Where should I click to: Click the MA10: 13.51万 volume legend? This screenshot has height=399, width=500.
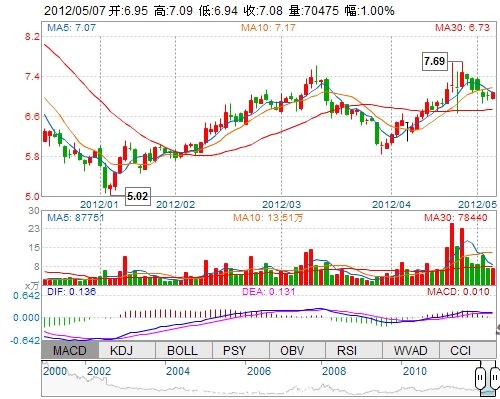(268, 218)
